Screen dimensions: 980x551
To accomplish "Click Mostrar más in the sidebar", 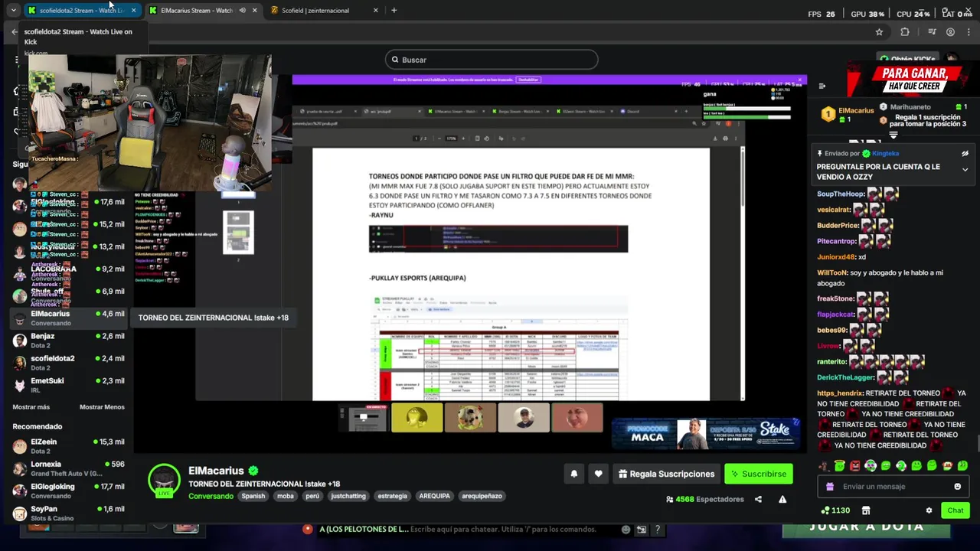I will (x=31, y=407).
